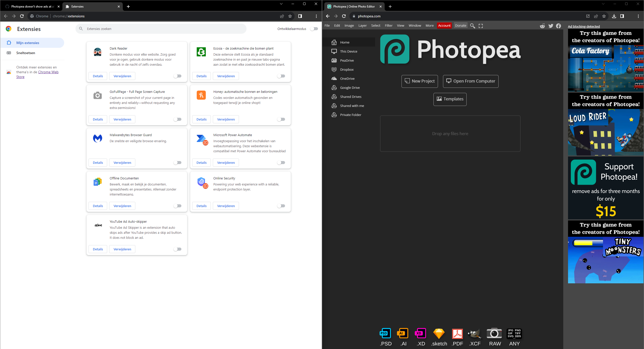Enter fullscreen using Photopea's fullscreen icon
This screenshot has width=644, height=349.
pyautogui.click(x=481, y=26)
